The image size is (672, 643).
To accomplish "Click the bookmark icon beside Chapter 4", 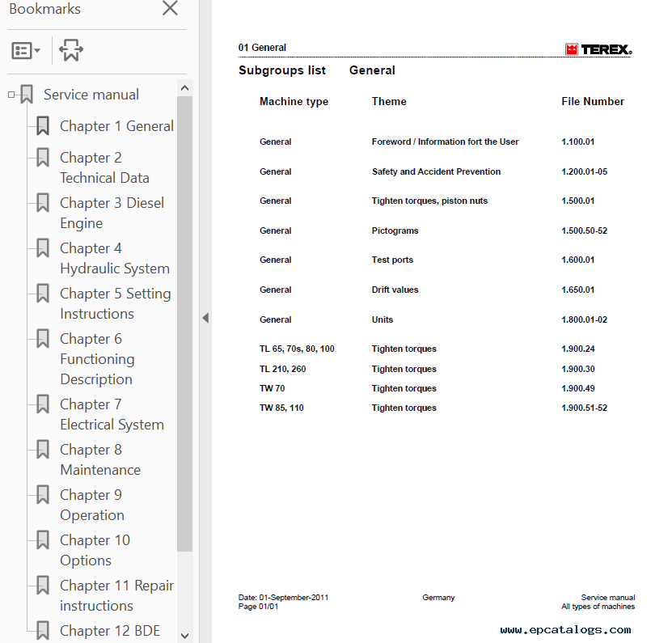I will [42, 247].
